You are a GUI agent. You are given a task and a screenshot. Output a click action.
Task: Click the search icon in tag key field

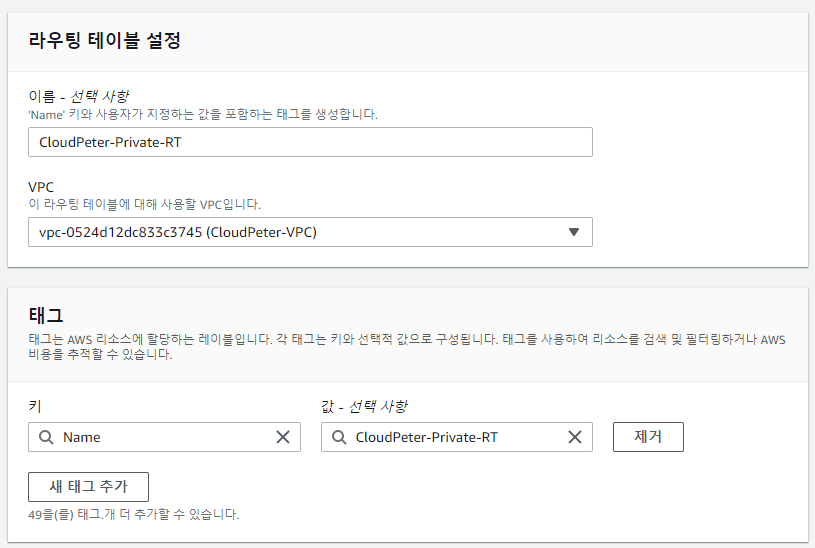pos(46,437)
